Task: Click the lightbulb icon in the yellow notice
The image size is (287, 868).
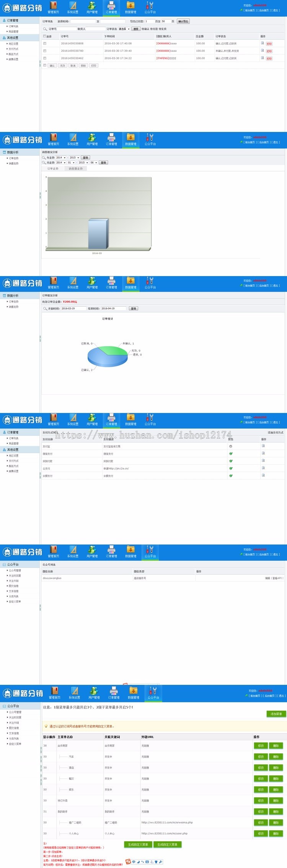Action: pos(46,726)
